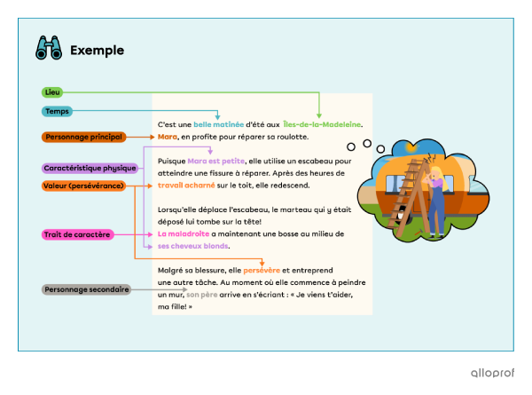Select the gray Personnage secondaire label
The height and width of the screenshot is (395, 532).
(87, 289)
